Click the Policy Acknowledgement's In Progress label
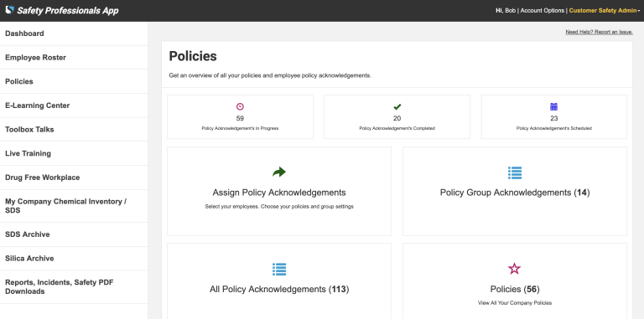The height and width of the screenshot is (319, 644). [240, 128]
